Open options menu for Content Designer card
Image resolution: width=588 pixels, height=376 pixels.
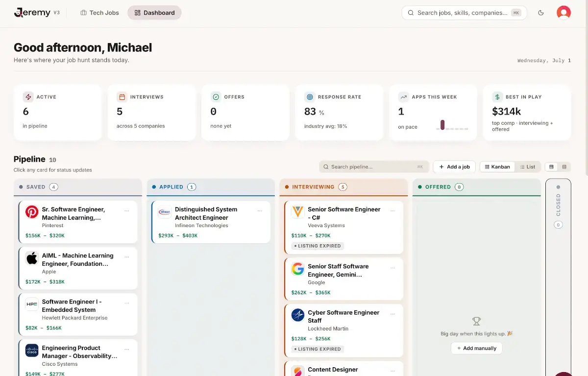point(392,371)
